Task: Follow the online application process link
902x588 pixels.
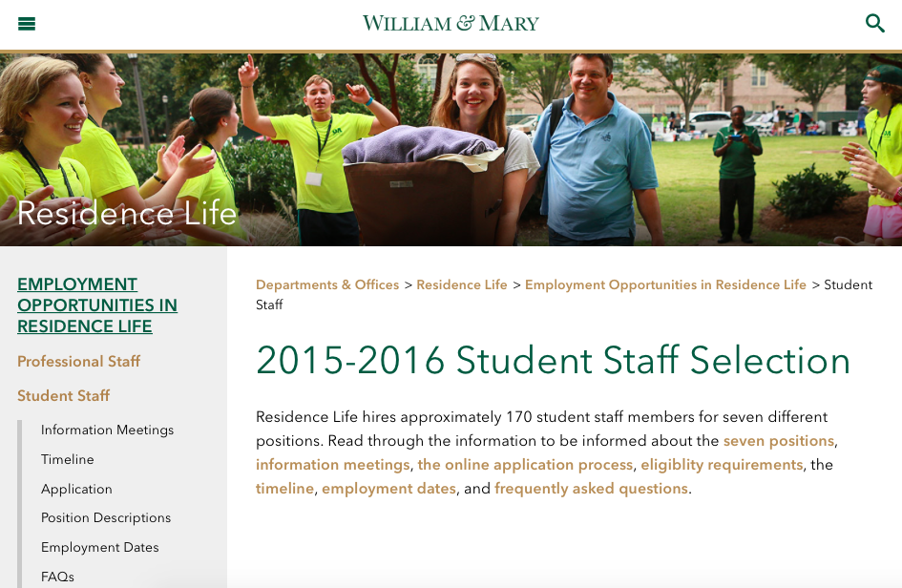Action: coord(525,464)
